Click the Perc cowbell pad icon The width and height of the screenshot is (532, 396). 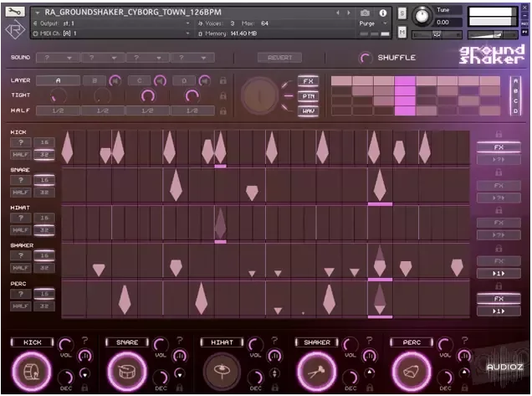[412, 372]
